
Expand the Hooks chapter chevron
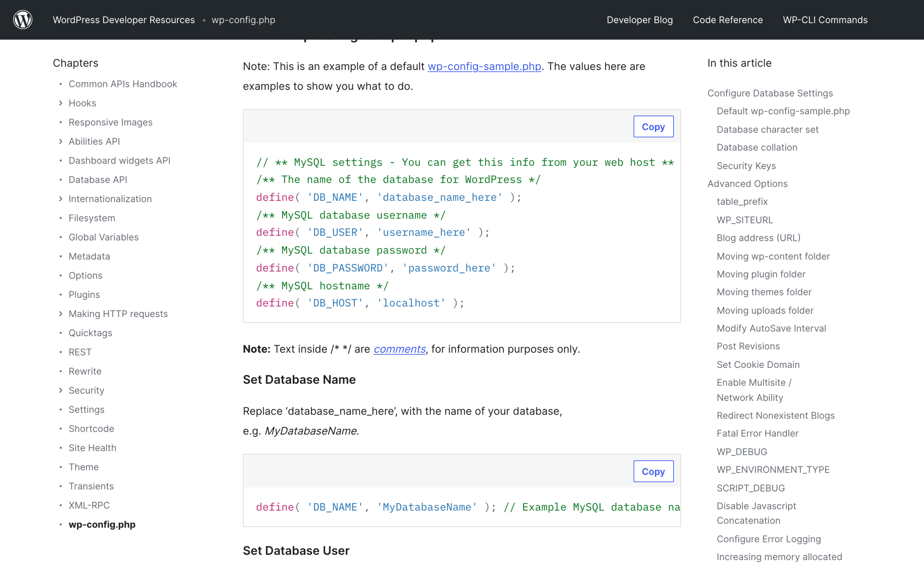(x=60, y=103)
